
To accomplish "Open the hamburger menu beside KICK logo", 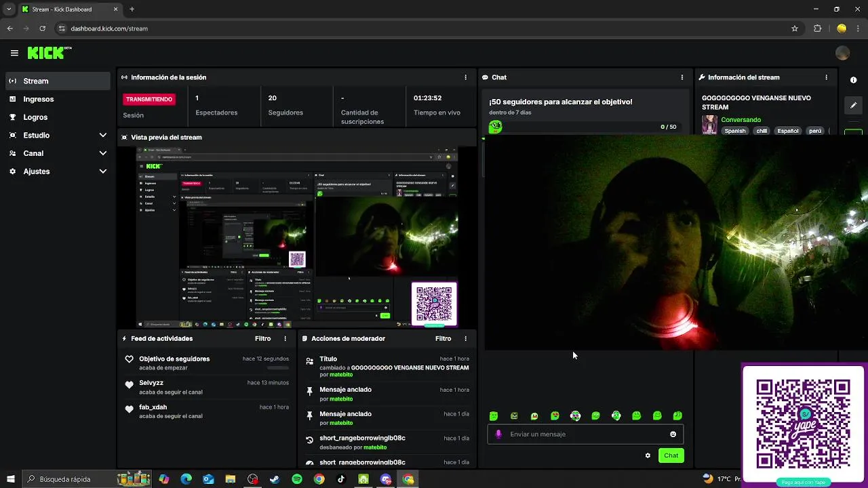I will point(14,53).
